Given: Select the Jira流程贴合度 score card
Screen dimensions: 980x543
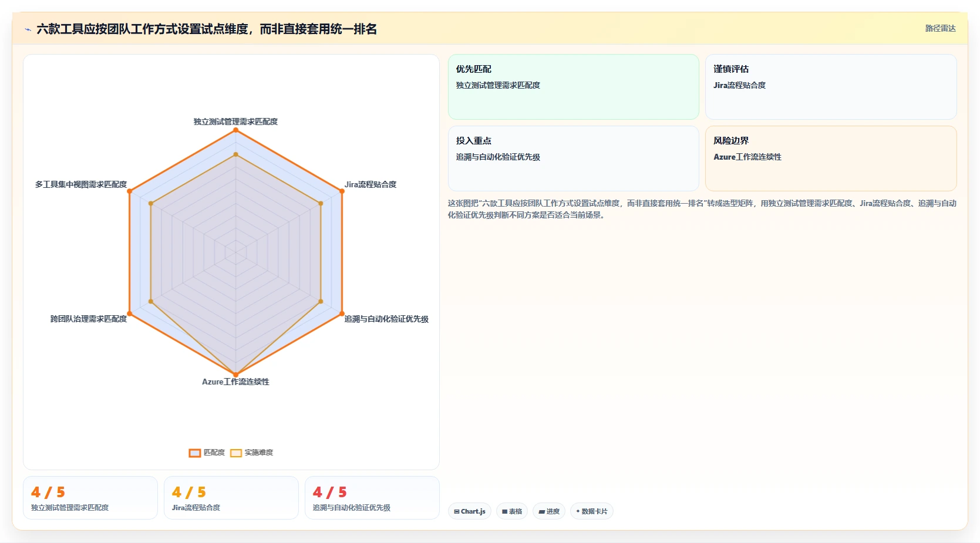Looking at the screenshot, I should coord(231,498).
